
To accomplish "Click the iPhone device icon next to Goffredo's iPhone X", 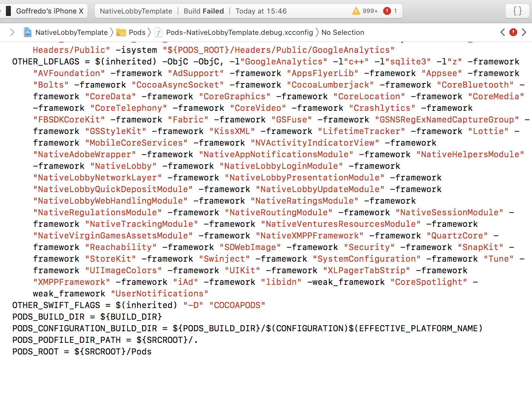I will [9, 11].
